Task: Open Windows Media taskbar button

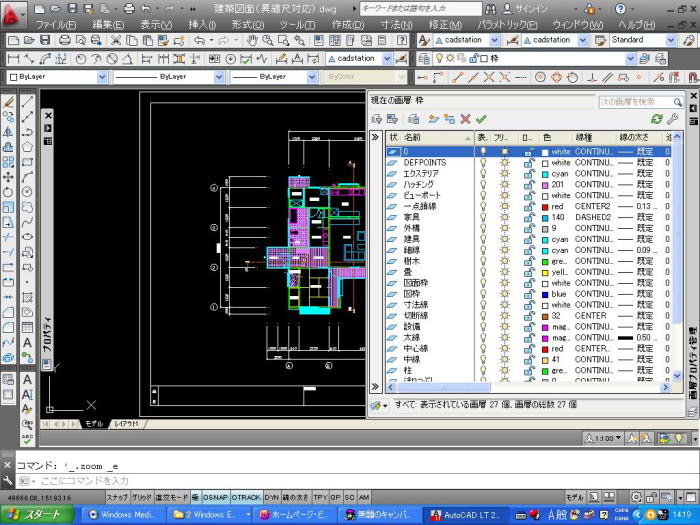Action: pos(121,515)
